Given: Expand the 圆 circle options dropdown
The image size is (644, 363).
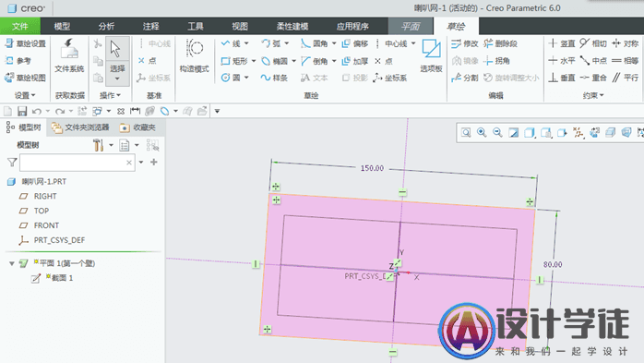Looking at the screenshot, I should pos(247,78).
